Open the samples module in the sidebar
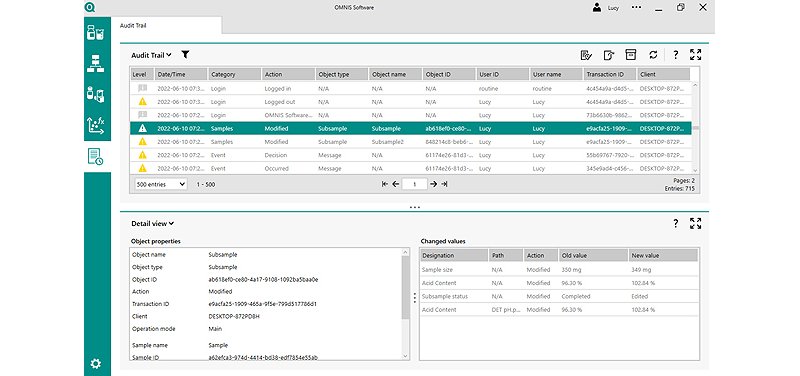 95,32
